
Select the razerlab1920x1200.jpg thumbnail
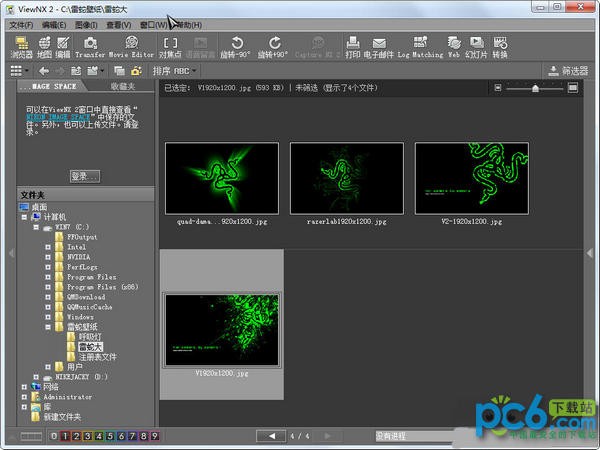point(347,178)
